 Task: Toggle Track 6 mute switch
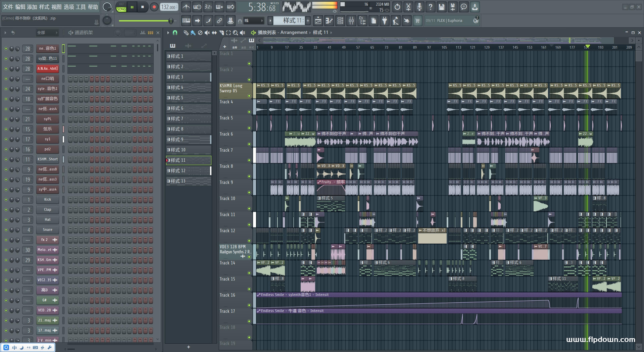point(249,144)
